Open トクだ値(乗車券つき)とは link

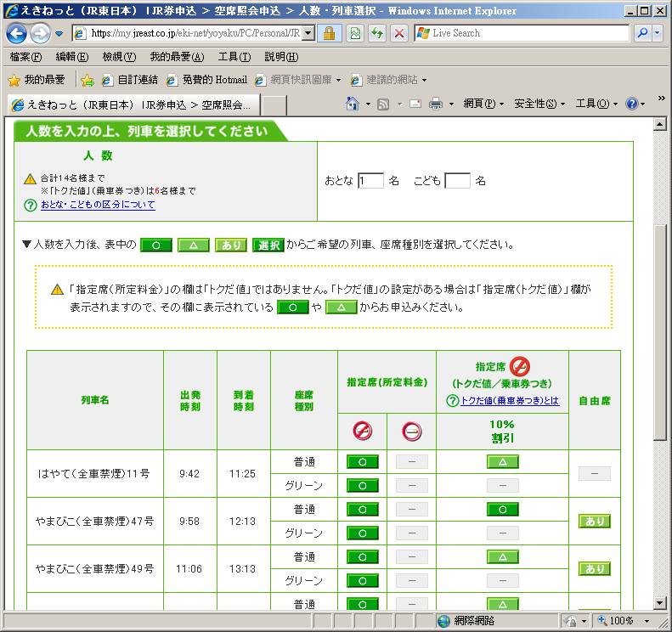pyautogui.click(x=510, y=401)
